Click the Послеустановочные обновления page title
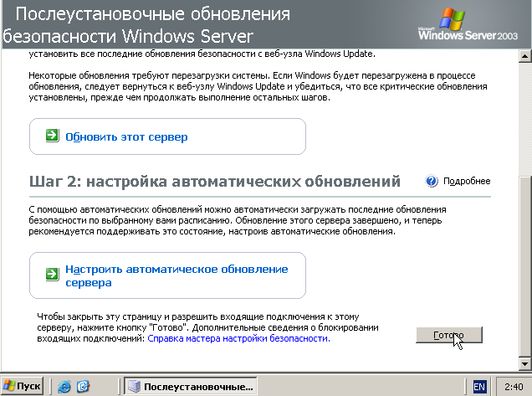The height and width of the screenshot is (396, 532). 146,25
